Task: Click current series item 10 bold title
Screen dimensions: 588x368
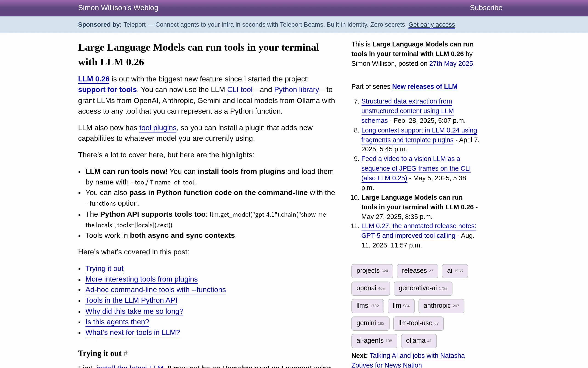Action: click(x=417, y=202)
